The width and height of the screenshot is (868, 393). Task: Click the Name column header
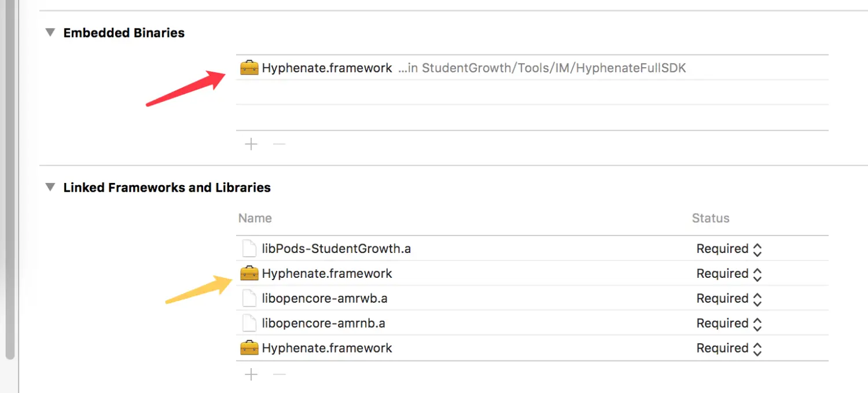pos(255,218)
